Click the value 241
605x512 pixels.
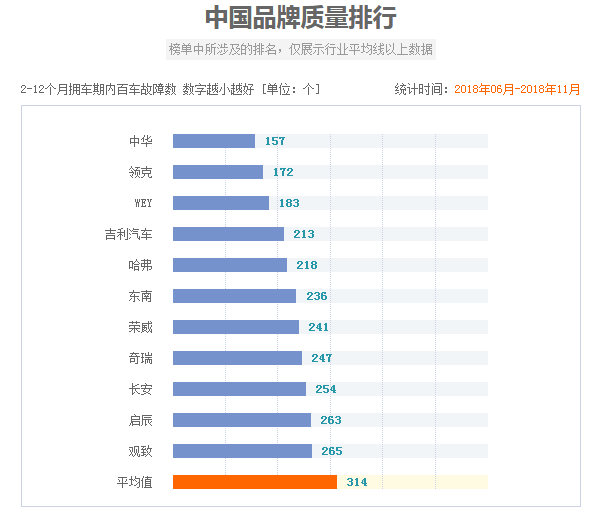(318, 327)
